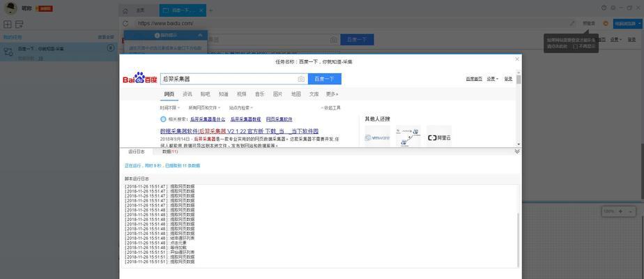Open the 更多» tab list
This screenshot has width=644, height=279.
[332, 94]
